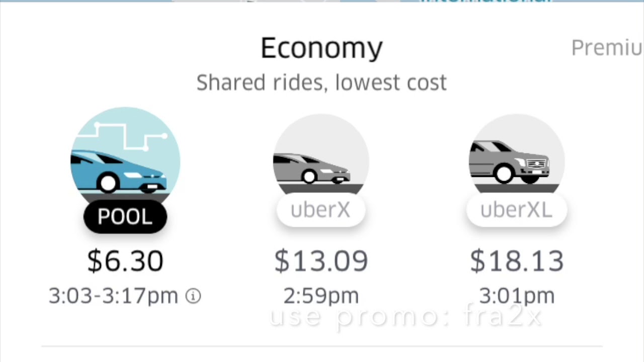This screenshot has height=362, width=644.
Task: Click the 2:59pm uberX arrival time
Action: (x=321, y=296)
